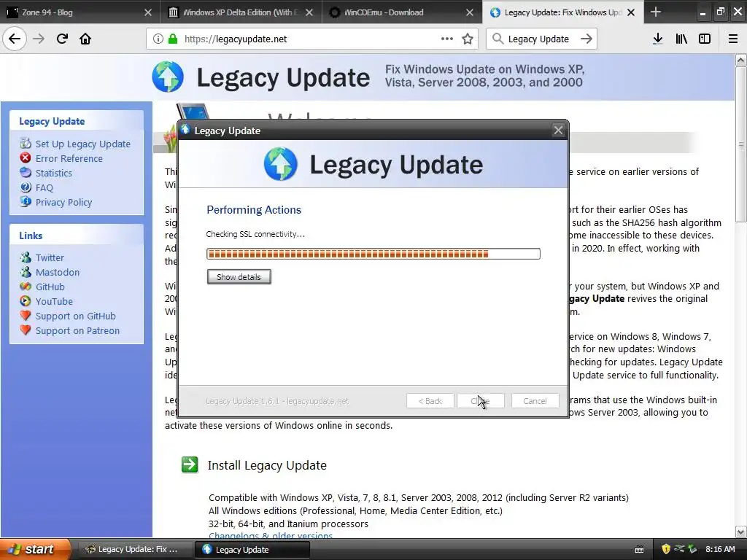747x560 pixels.
Task: Click the browser forward arrow
Action: tap(39, 39)
